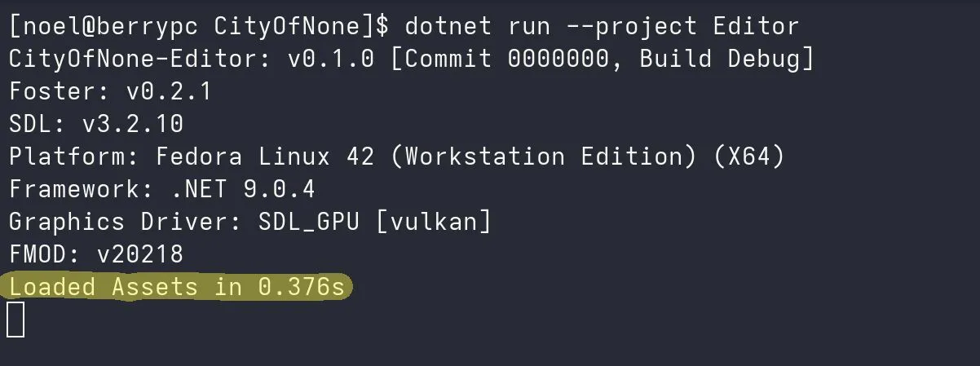Screen dimensions: 980x366
Task: Click the [vulkan] text
Action: (x=433, y=222)
